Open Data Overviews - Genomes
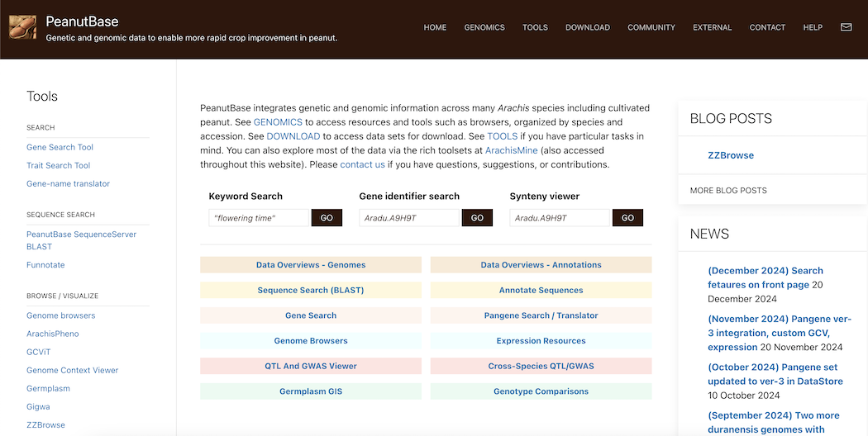The height and width of the screenshot is (436, 868). tap(311, 265)
